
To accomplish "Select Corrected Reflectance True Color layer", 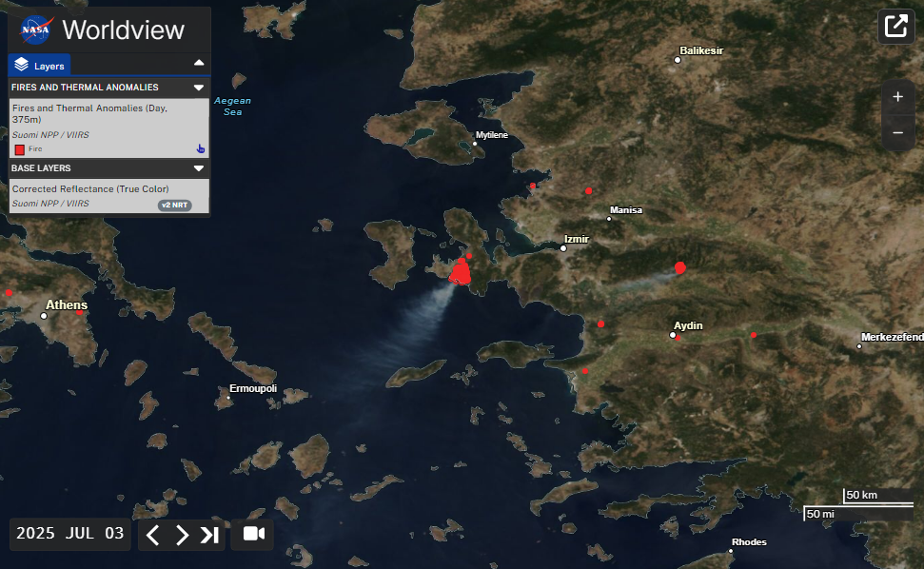I will point(90,189).
